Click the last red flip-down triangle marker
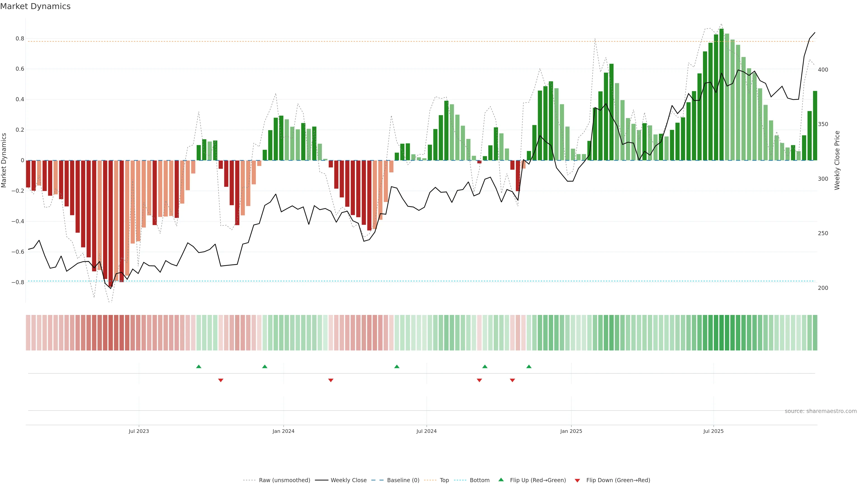The image size is (868, 488). 512,380
